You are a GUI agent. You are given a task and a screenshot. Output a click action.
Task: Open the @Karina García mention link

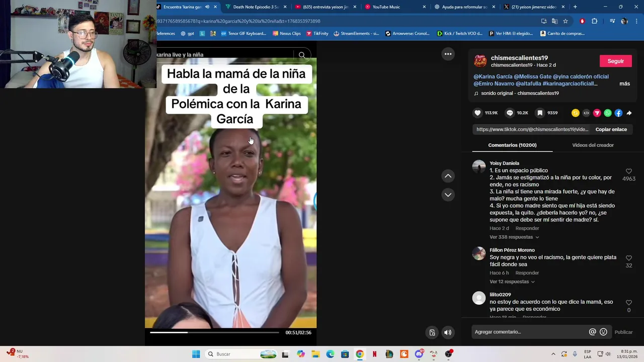coord(493,76)
